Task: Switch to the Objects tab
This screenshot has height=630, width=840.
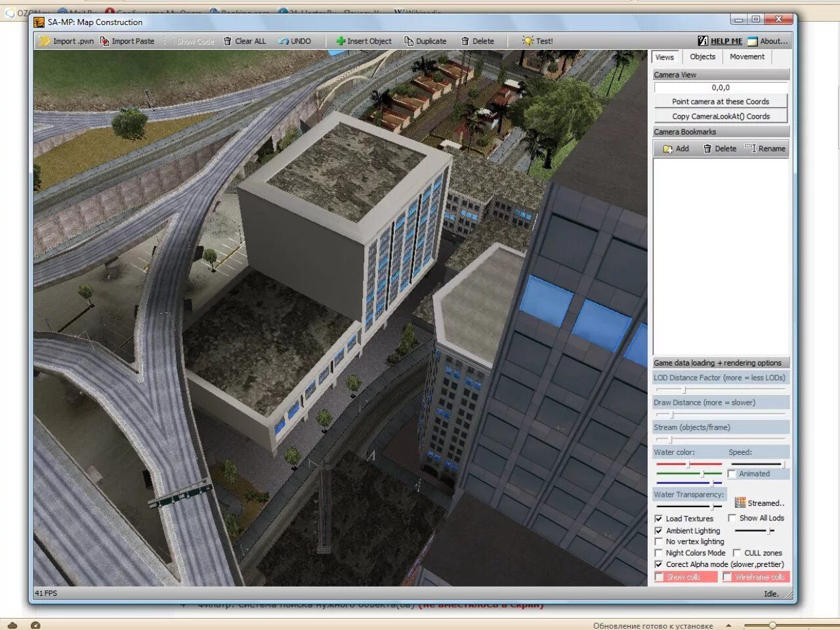Action: click(x=702, y=57)
